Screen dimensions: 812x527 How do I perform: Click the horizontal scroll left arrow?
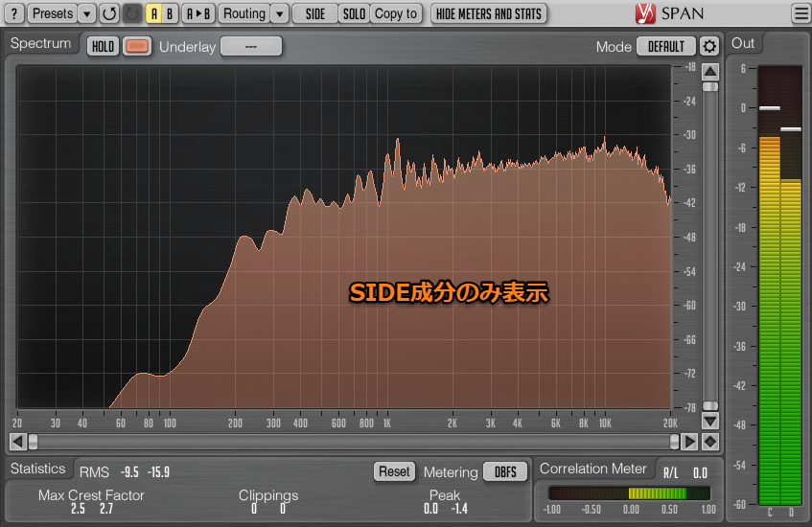[18, 442]
